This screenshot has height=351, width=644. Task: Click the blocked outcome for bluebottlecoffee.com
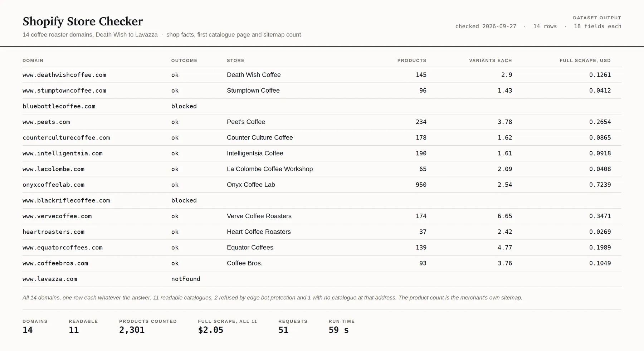pos(184,106)
